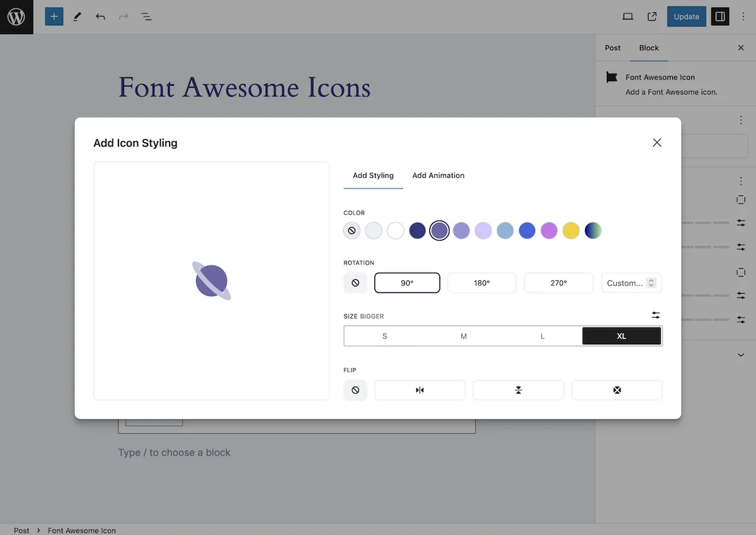Open the block inserter plus button

(54, 17)
